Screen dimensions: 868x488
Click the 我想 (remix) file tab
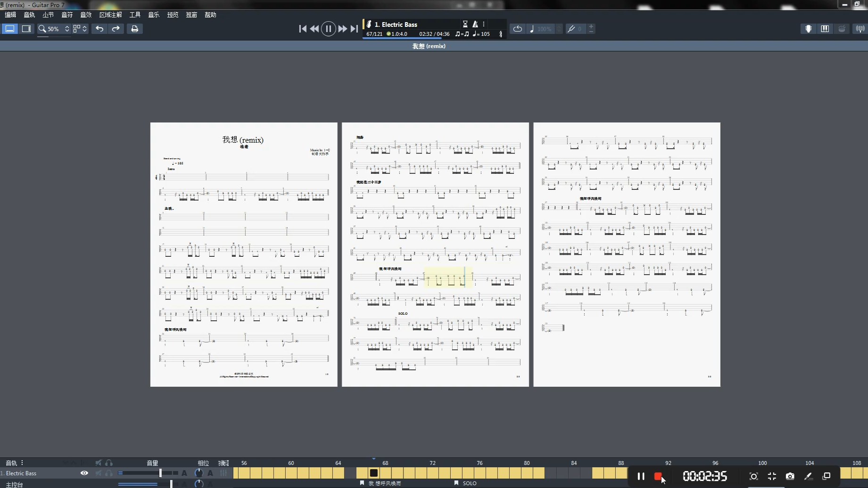tap(429, 46)
